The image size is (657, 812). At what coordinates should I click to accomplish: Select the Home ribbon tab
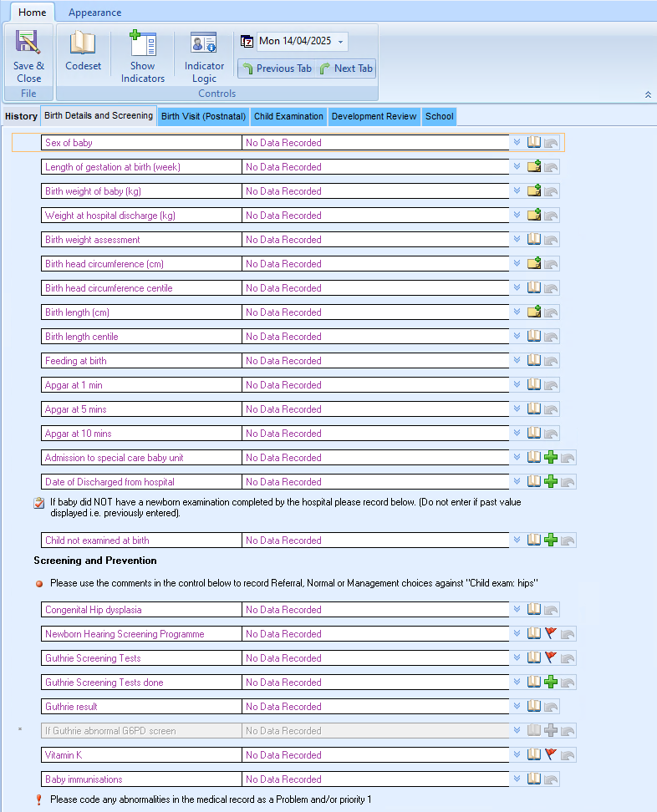click(x=32, y=12)
